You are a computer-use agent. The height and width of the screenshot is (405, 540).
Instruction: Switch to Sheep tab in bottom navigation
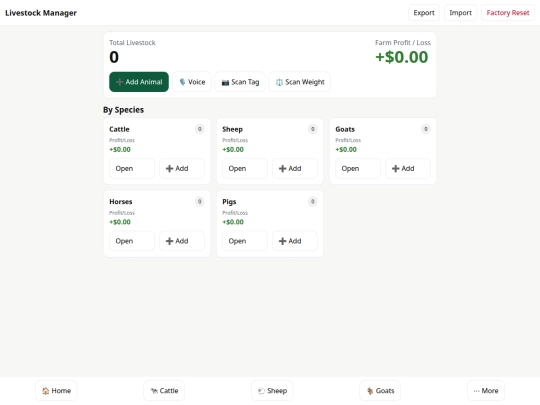pyautogui.click(x=272, y=391)
